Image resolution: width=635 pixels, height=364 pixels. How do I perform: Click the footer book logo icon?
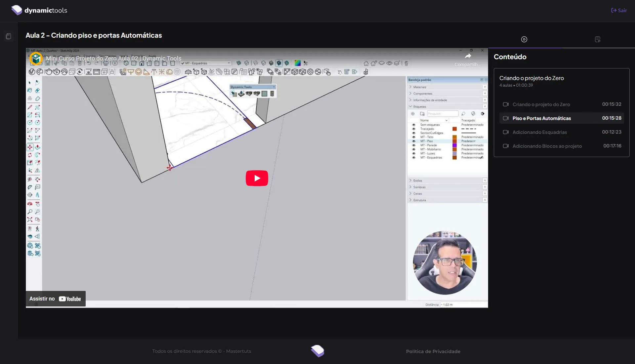click(317, 351)
